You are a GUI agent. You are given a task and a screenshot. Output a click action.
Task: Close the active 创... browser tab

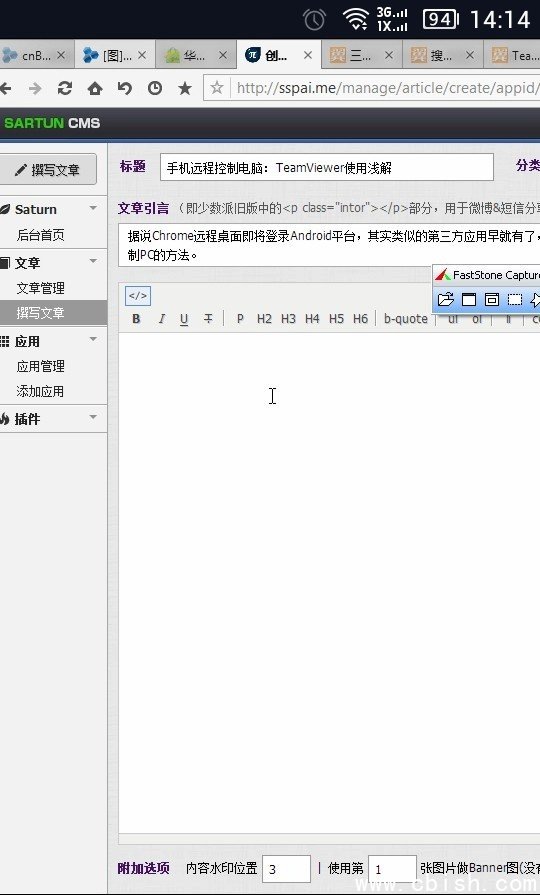pos(308,55)
